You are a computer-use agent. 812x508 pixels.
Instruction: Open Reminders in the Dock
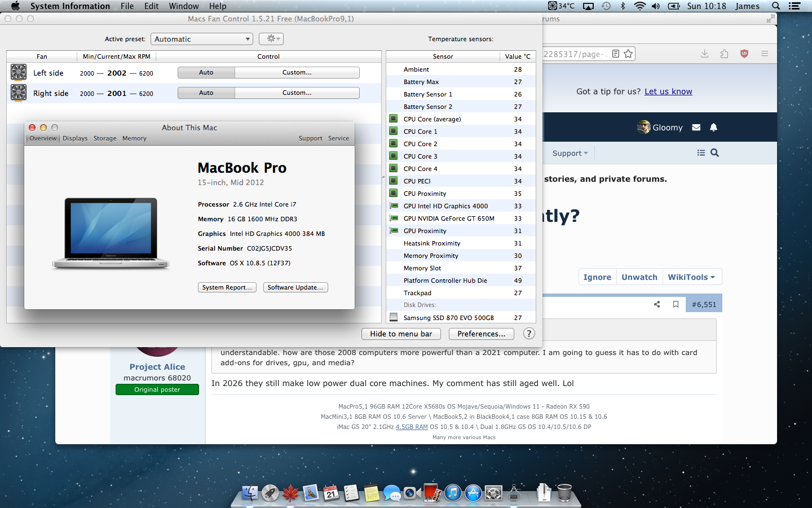(x=351, y=493)
